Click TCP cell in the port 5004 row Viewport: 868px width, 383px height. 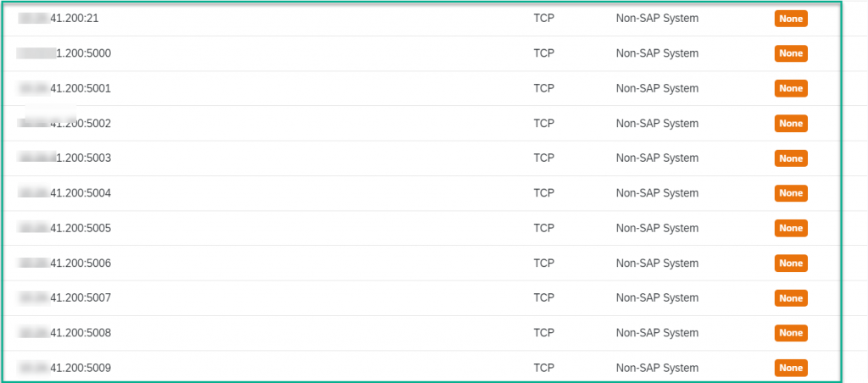[543, 193]
